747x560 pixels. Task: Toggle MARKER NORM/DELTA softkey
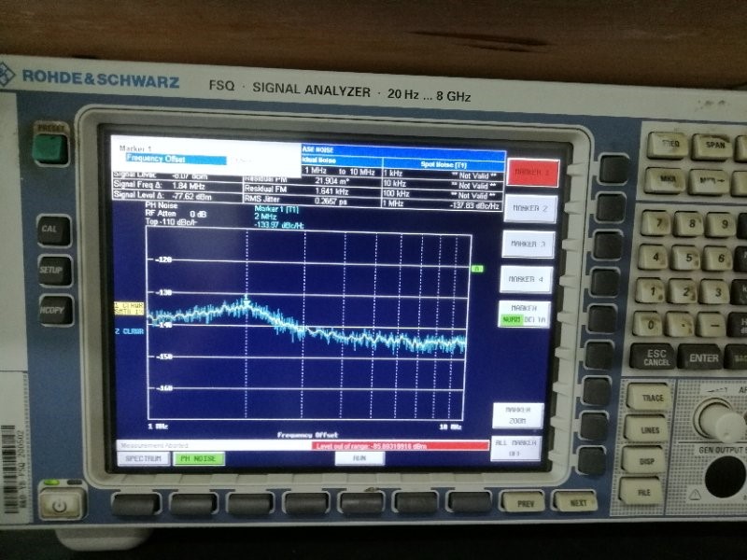(524, 314)
